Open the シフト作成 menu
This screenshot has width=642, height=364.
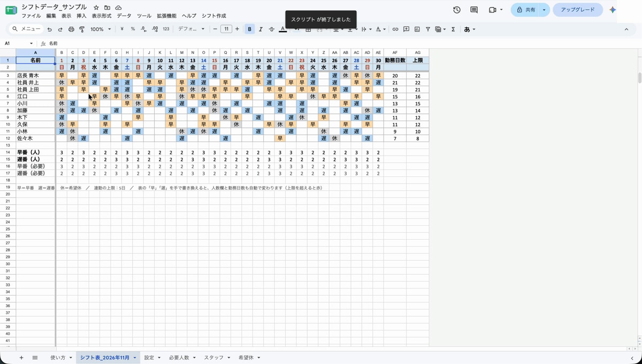(213, 16)
